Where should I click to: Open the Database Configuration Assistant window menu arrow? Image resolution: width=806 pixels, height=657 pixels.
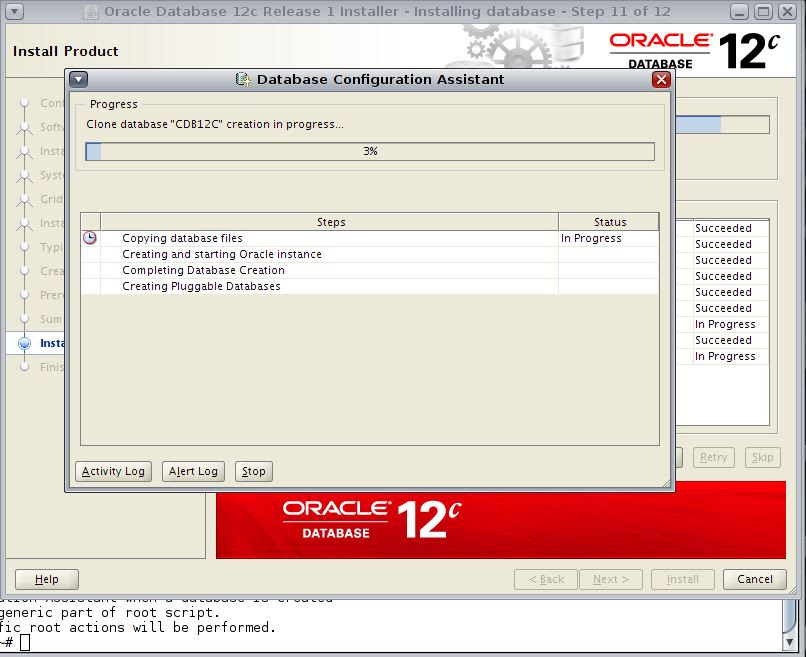79,80
